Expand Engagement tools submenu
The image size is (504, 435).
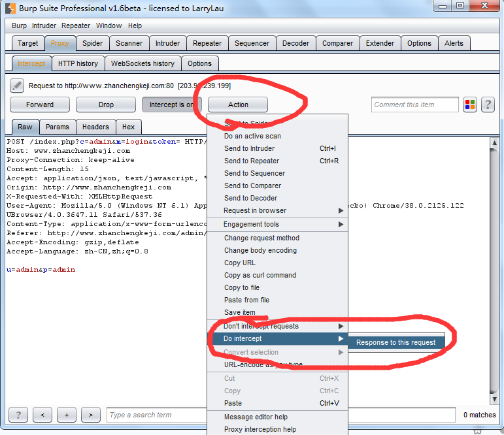(278, 224)
